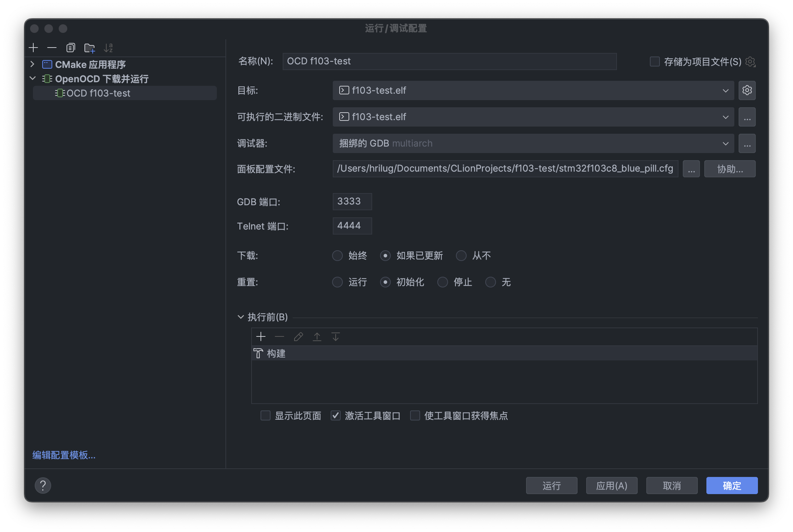The image size is (793, 532).
Task: Uncheck the '激活工具窗口' checkbox
Action: coord(335,415)
